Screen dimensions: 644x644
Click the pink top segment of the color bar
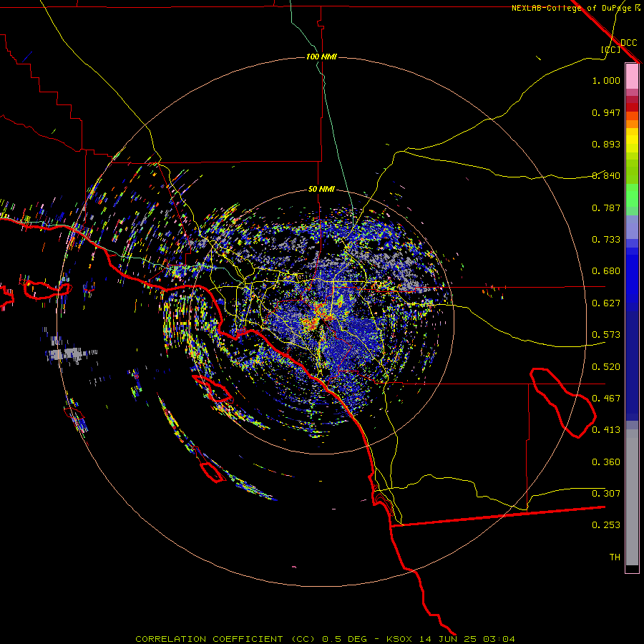pyautogui.click(x=632, y=77)
